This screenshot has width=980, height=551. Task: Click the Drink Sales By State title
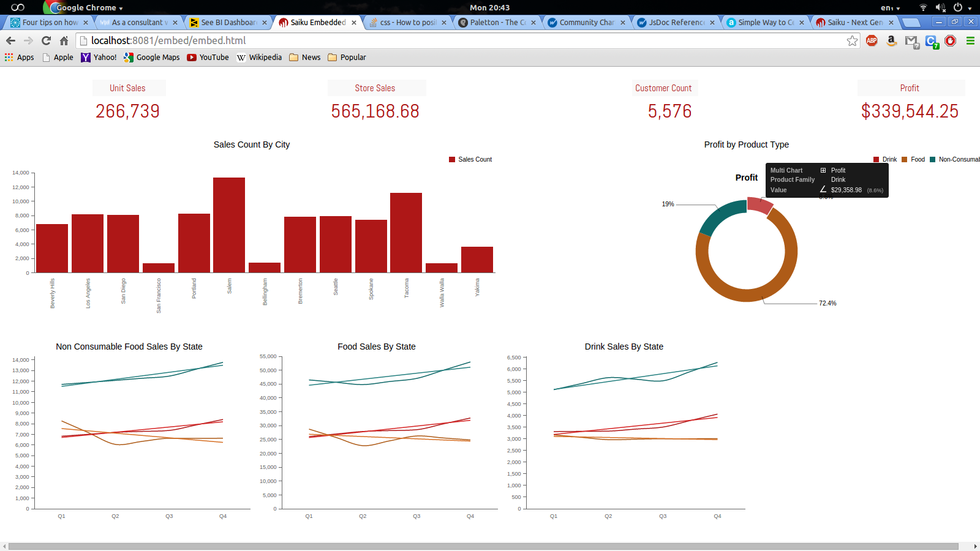[624, 347]
